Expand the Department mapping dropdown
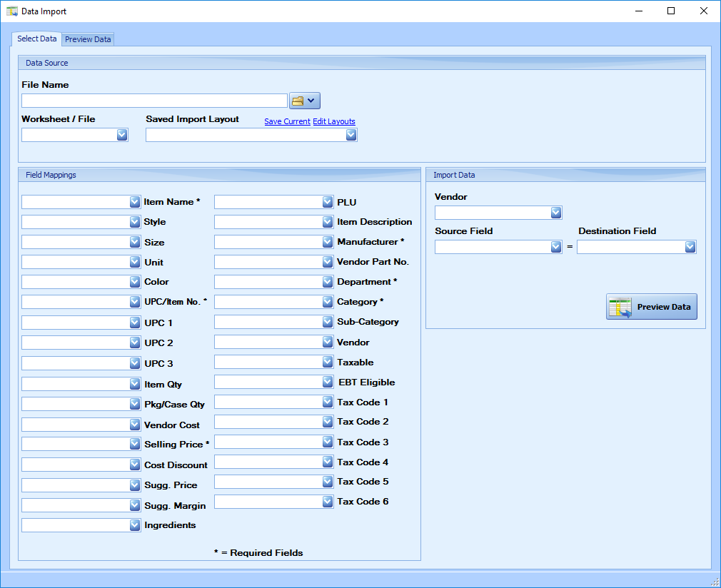The width and height of the screenshot is (721, 588). (328, 282)
